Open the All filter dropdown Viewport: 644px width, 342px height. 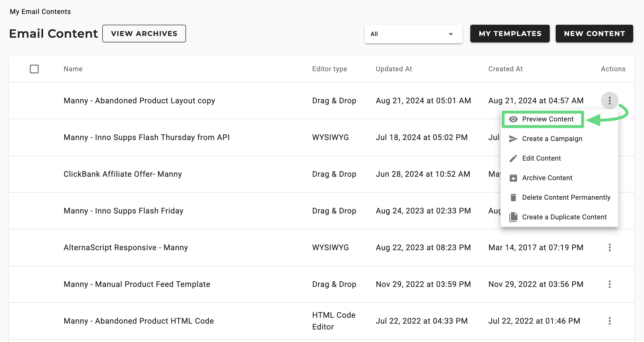pyautogui.click(x=413, y=34)
